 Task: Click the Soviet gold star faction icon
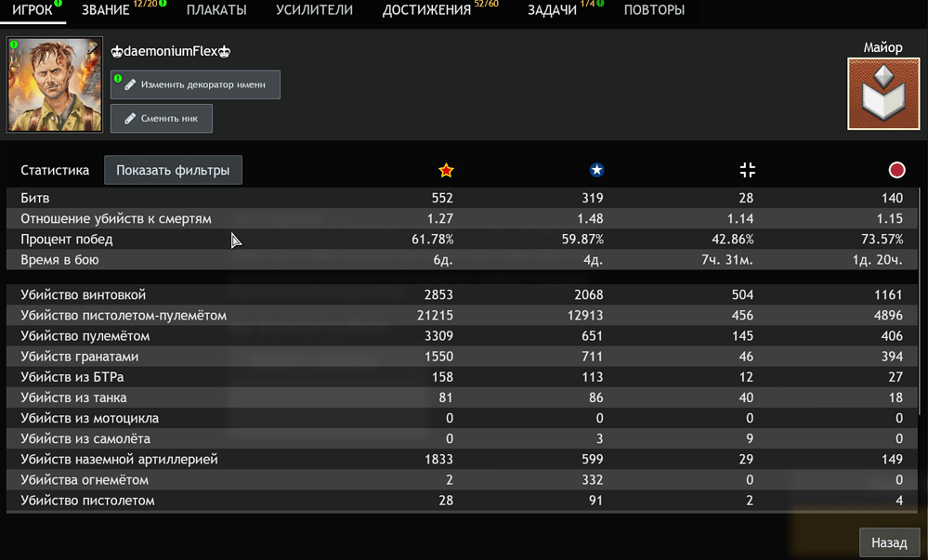tap(446, 170)
